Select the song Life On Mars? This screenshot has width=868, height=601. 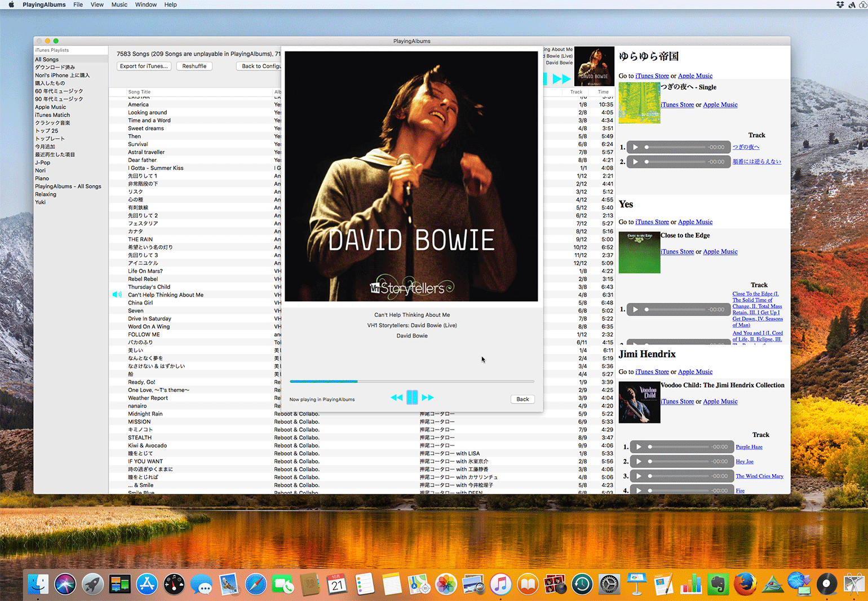(x=145, y=271)
